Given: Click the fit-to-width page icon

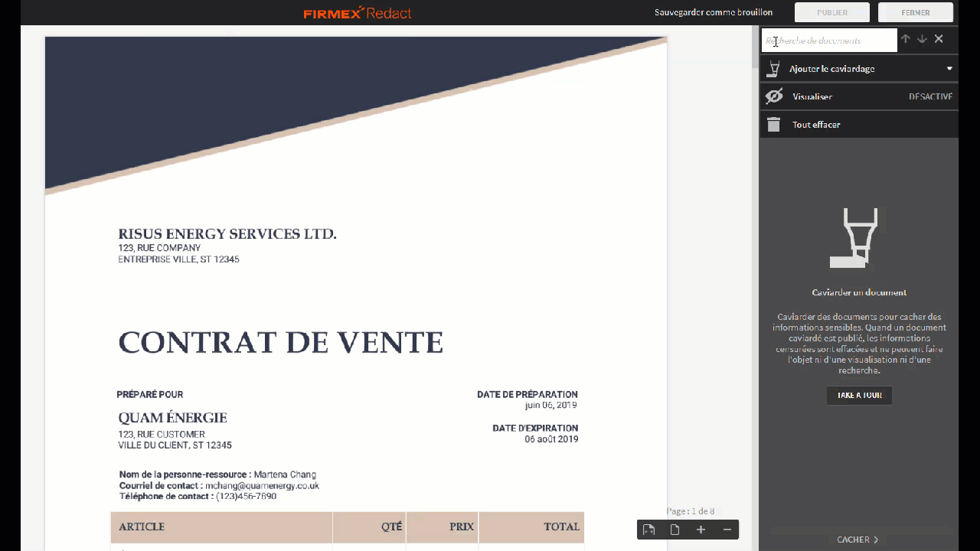Looking at the screenshot, I should (x=648, y=530).
